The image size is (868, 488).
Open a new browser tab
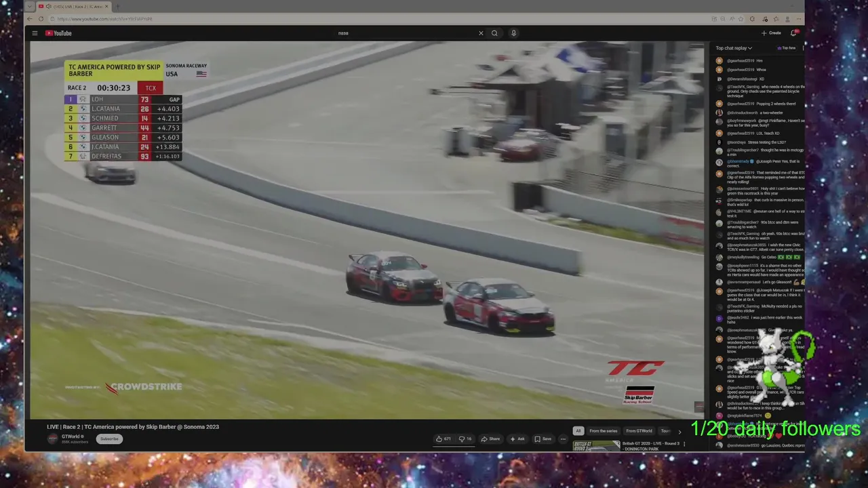[x=117, y=7]
